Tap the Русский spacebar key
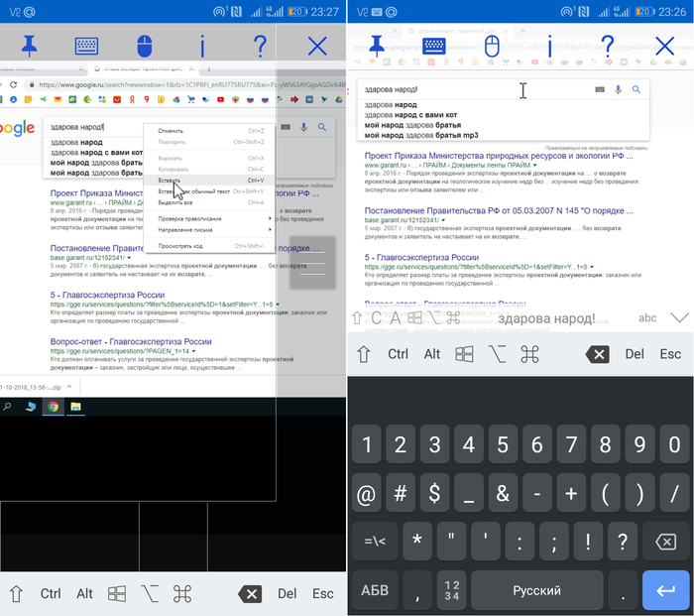Viewport: 694px width, 616px height. (537, 590)
